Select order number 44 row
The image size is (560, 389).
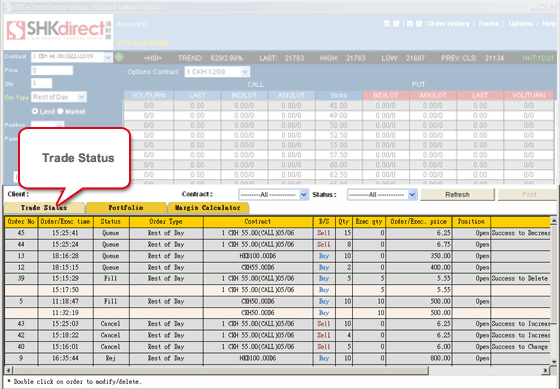(x=278, y=245)
